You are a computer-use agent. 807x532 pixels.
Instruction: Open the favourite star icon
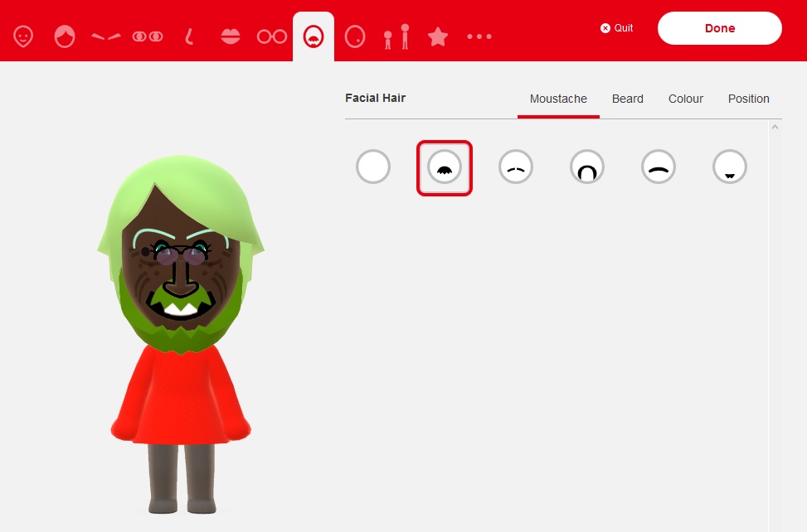tap(437, 36)
